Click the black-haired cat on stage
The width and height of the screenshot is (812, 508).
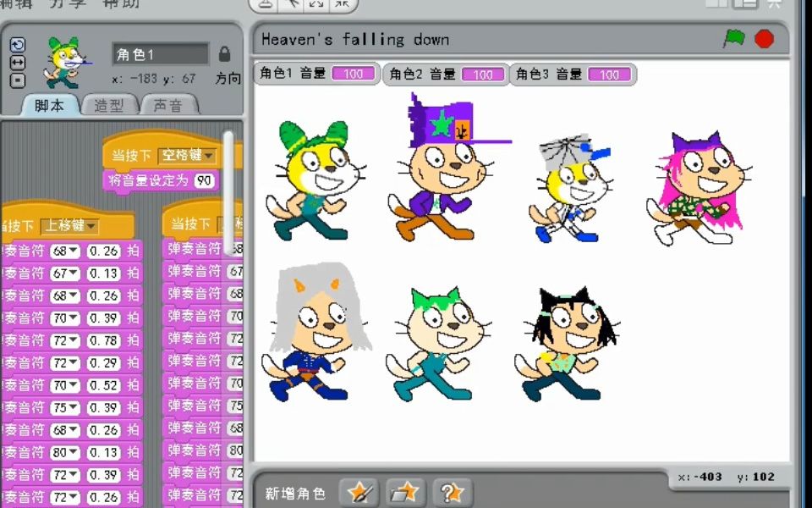coord(568,345)
